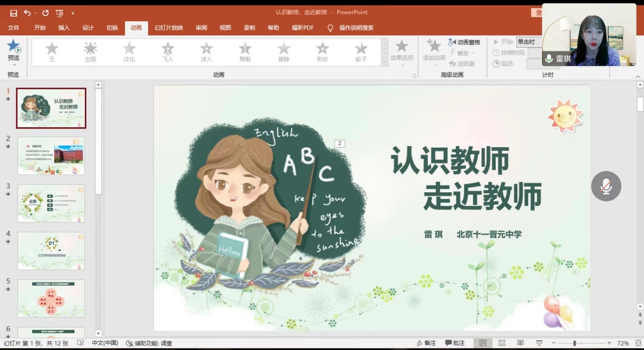This screenshot has width=644, height=350.
Task: Open the Animation Pane (动画窗格)
Action: [x=464, y=43]
